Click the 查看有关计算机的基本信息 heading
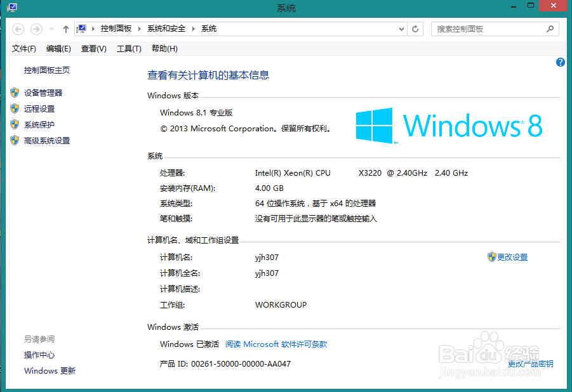572x392 pixels. [208, 75]
